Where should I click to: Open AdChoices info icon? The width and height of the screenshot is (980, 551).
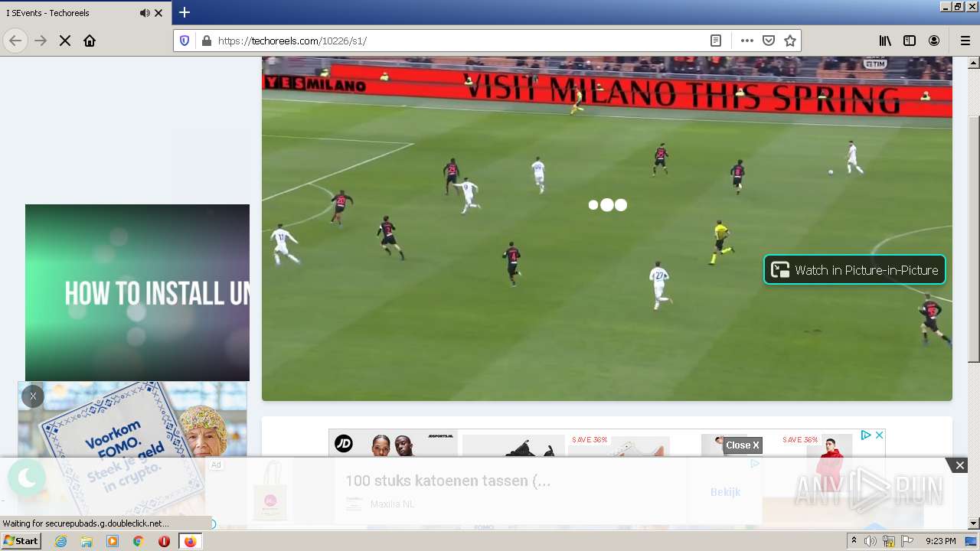point(866,435)
